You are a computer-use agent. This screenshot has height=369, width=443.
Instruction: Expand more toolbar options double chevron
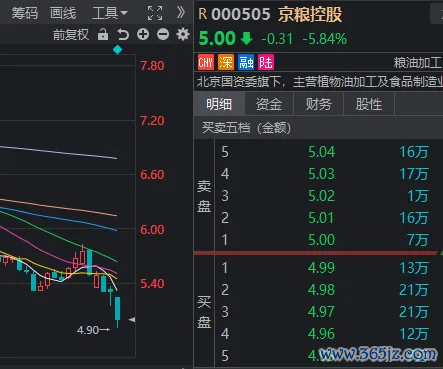[x=180, y=13]
